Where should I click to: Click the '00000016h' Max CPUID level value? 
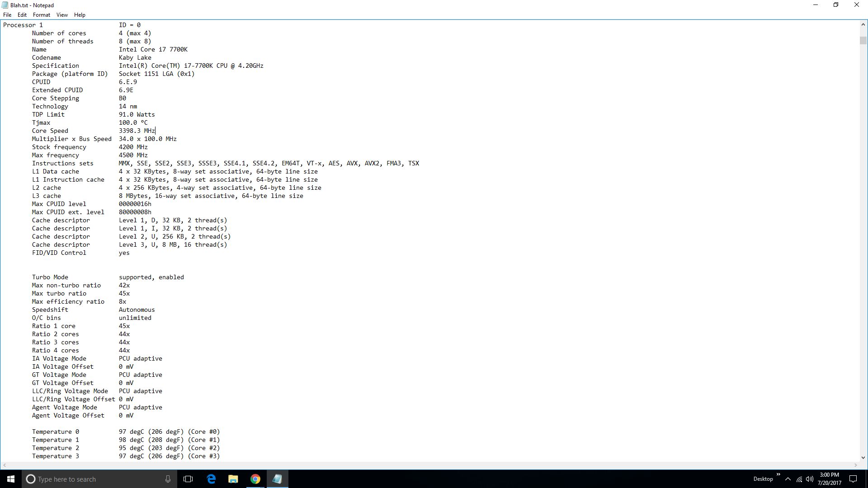(x=135, y=204)
